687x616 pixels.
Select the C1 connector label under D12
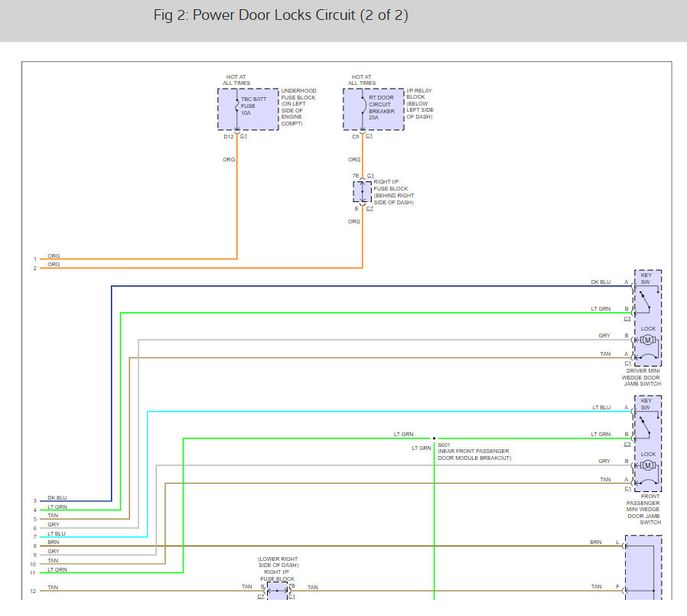coord(243,136)
